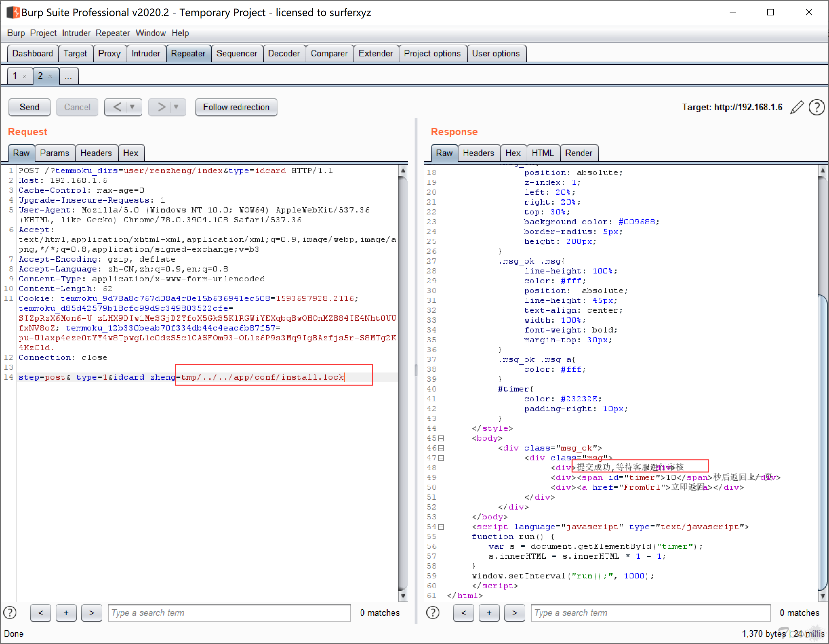Select response Raw view tab

444,153
